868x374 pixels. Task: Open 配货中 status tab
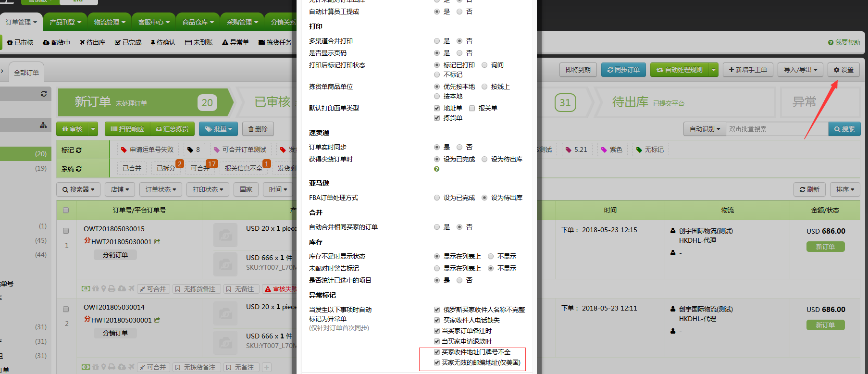point(56,42)
